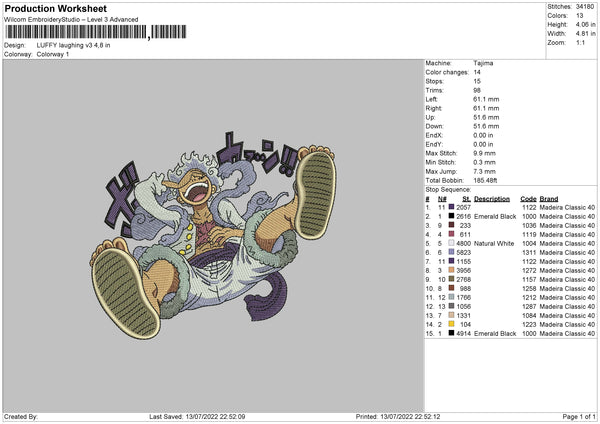Pick the pink swatch beside 611 stitches
The width and height of the screenshot is (600, 424).
point(451,234)
